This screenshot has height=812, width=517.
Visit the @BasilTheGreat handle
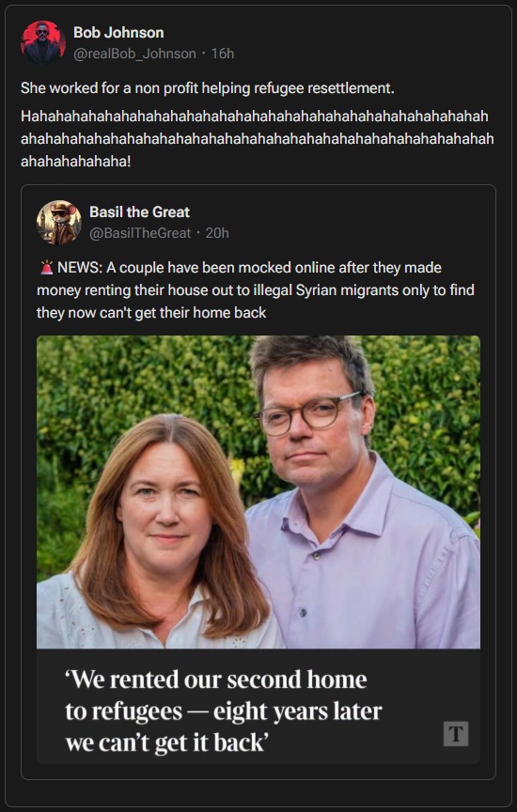point(140,233)
